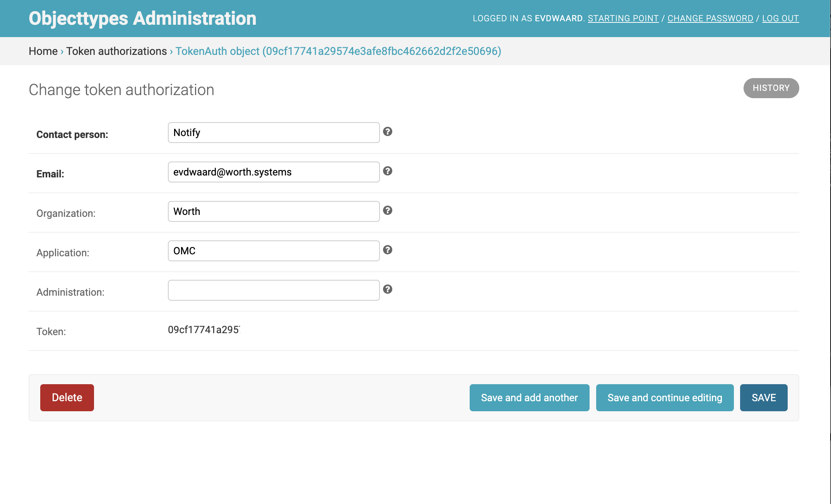The height and width of the screenshot is (504, 831).
Task: Click Save and continue editing
Action: (664, 398)
